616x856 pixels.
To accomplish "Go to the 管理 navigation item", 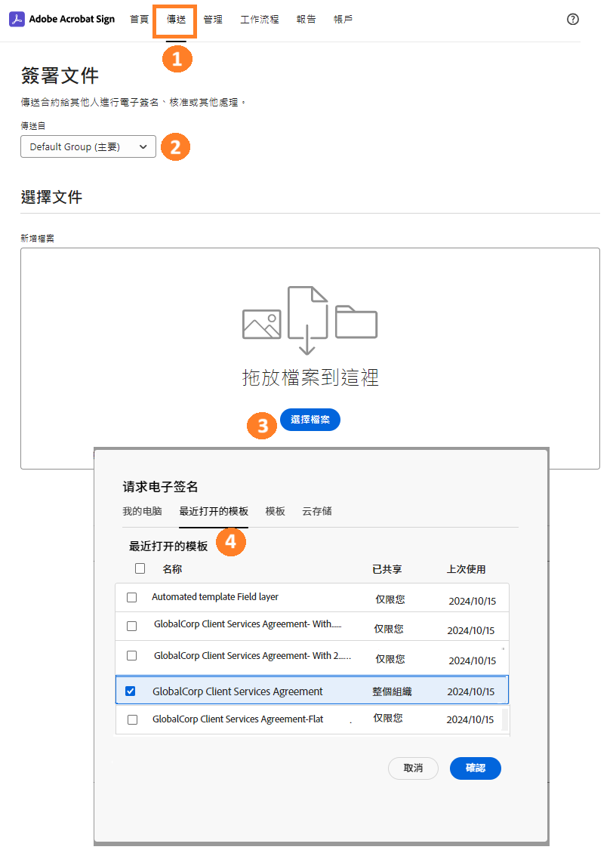I will (x=213, y=20).
